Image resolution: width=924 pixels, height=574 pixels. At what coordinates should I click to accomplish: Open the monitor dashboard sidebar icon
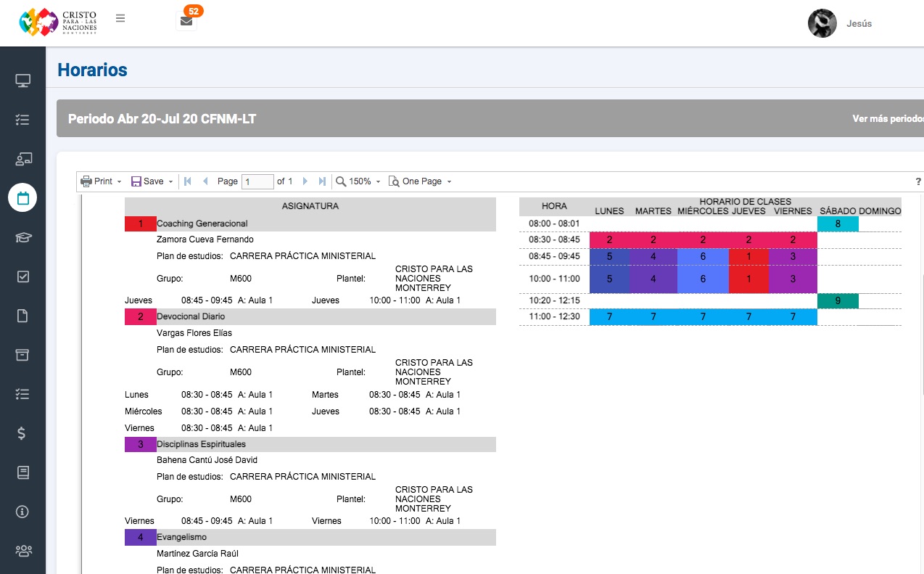(22, 81)
